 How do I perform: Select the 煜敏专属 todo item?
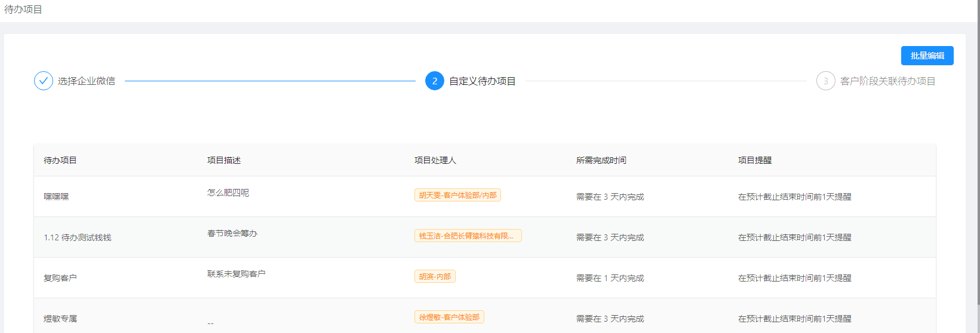tap(60, 319)
